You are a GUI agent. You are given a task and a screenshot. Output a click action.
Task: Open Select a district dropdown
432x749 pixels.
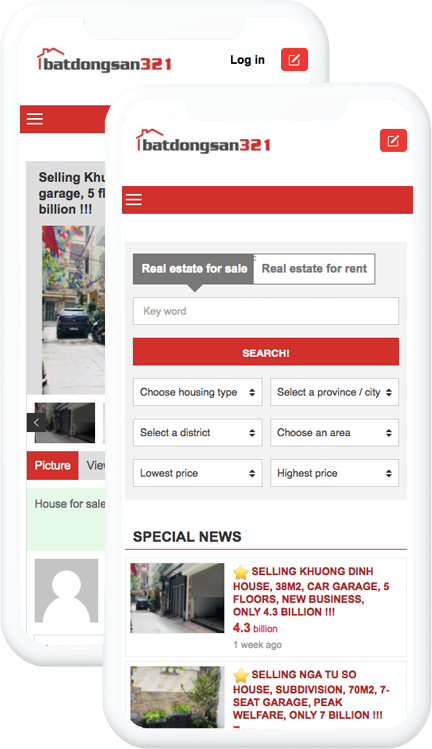pos(198,433)
